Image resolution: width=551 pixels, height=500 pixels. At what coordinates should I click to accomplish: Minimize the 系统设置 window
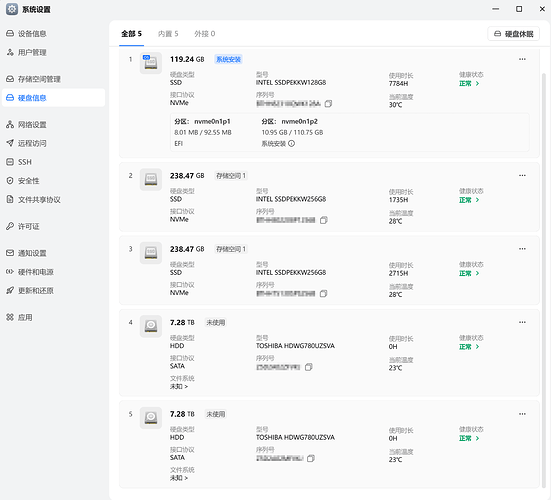pyautogui.click(x=495, y=9)
